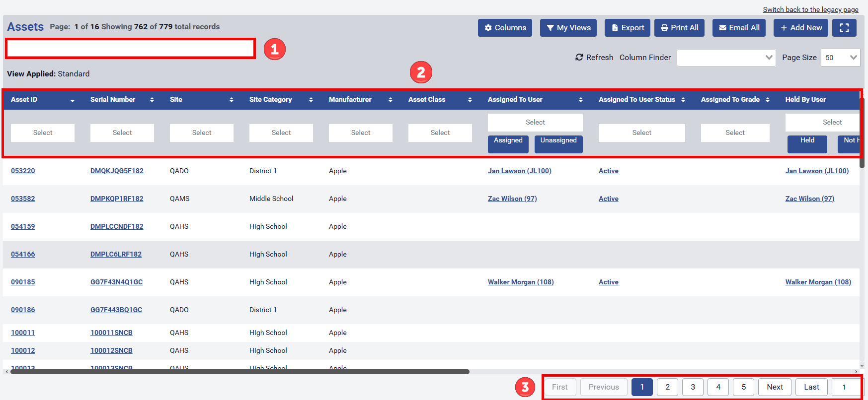Sort by Site column arrows
This screenshot has height=400, width=868.
(232, 100)
